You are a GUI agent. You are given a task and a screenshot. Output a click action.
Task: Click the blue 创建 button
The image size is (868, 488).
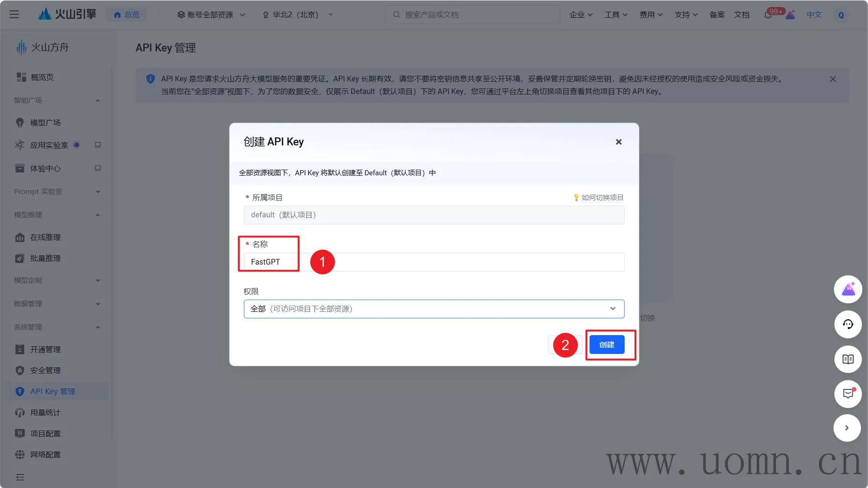point(606,344)
